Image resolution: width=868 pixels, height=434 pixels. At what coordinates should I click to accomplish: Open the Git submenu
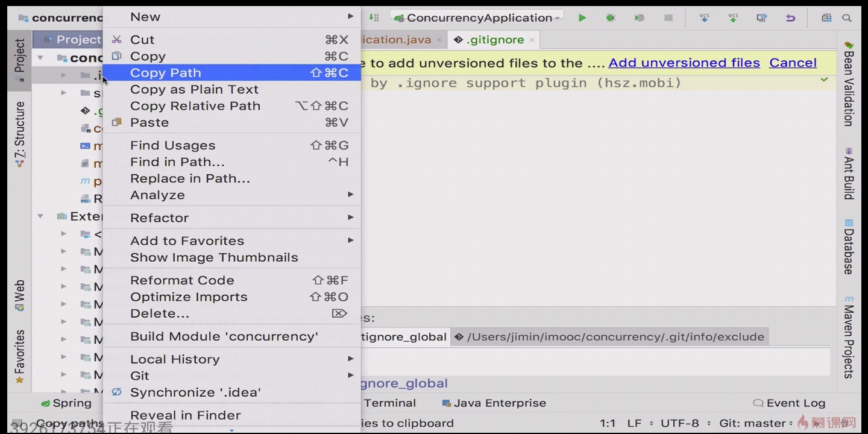click(x=232, y=376)
